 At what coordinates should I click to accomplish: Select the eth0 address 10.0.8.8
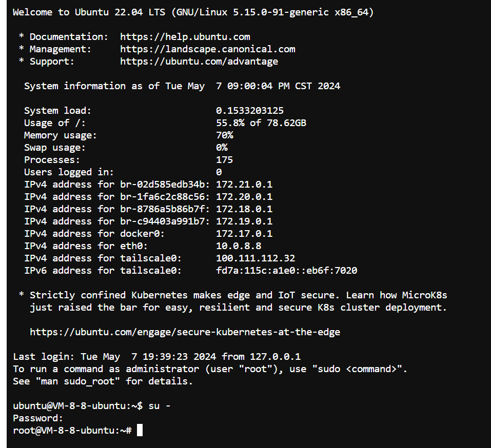tap(238, 246)
